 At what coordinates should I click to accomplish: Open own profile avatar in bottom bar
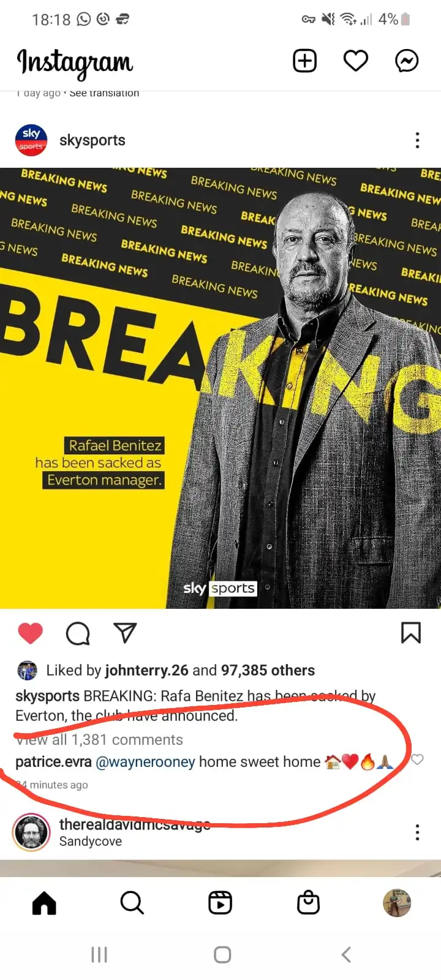[x=397, y=903]
